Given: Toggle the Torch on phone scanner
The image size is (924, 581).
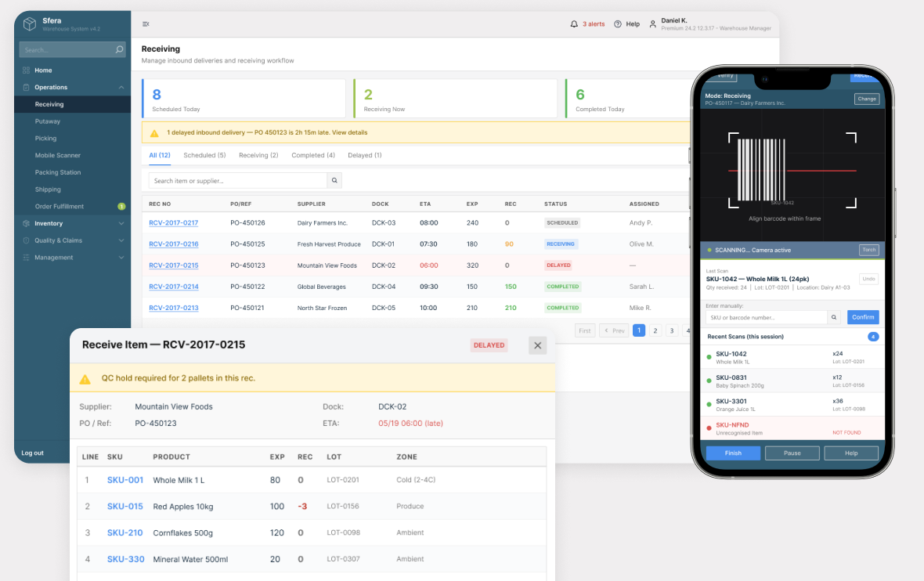Looking at the screenshot, I should click(x=868, y=250).
